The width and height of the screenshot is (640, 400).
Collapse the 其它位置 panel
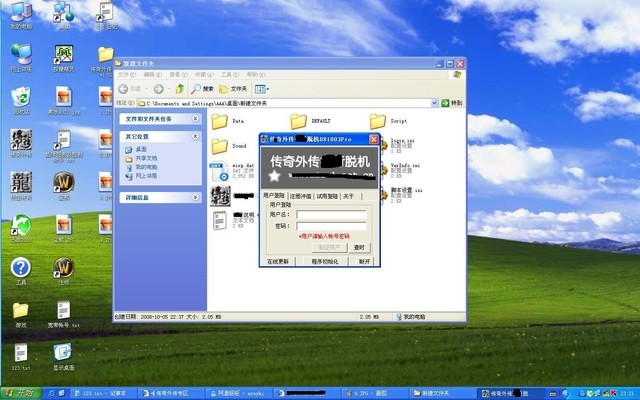(x=196, y=136)
